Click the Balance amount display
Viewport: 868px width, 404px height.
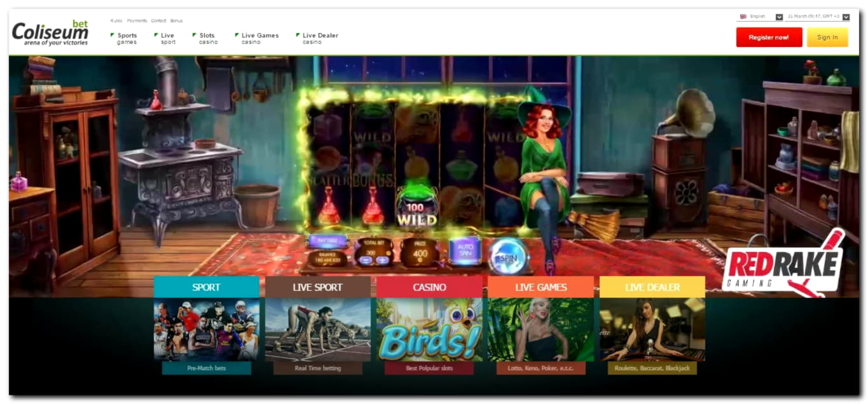click(327, 259)
